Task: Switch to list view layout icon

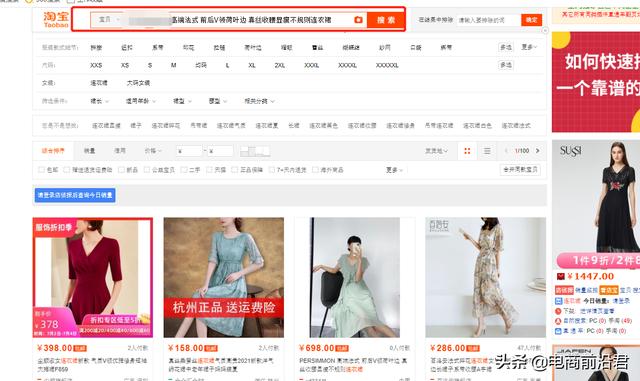Action: (x=487, y=151)
